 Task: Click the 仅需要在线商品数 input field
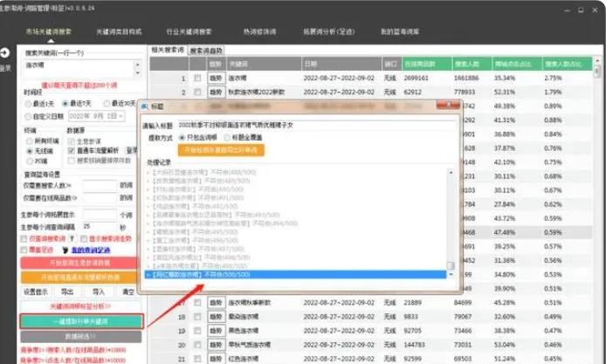pyautogui.click(x=100, y=198)
